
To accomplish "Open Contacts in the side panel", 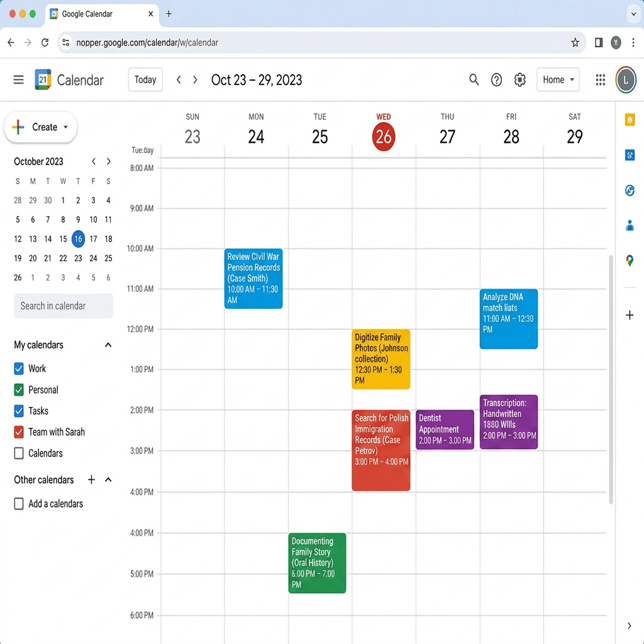I will [x=630, y=226].
